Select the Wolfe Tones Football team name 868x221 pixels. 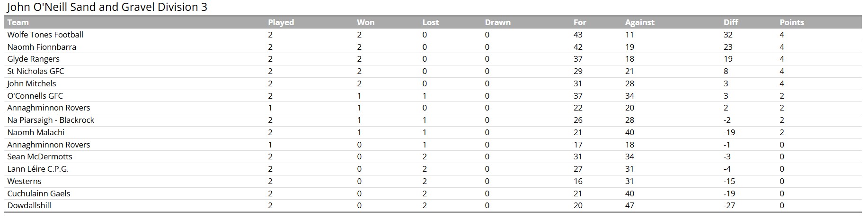pos(45,35)
